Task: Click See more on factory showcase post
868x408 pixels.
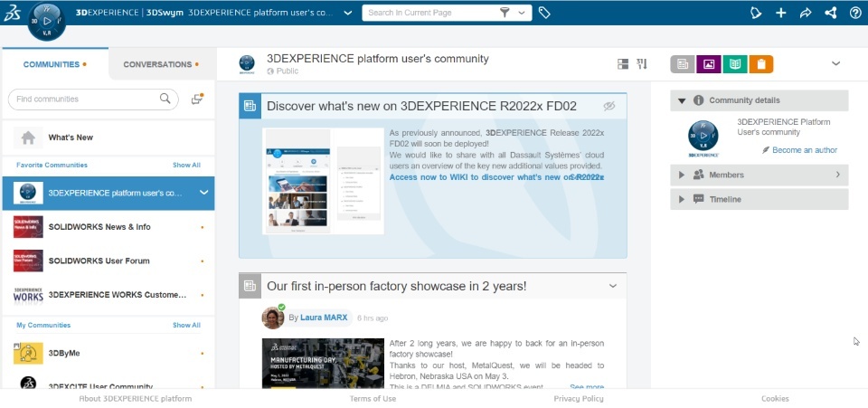Action: point(587,387)
